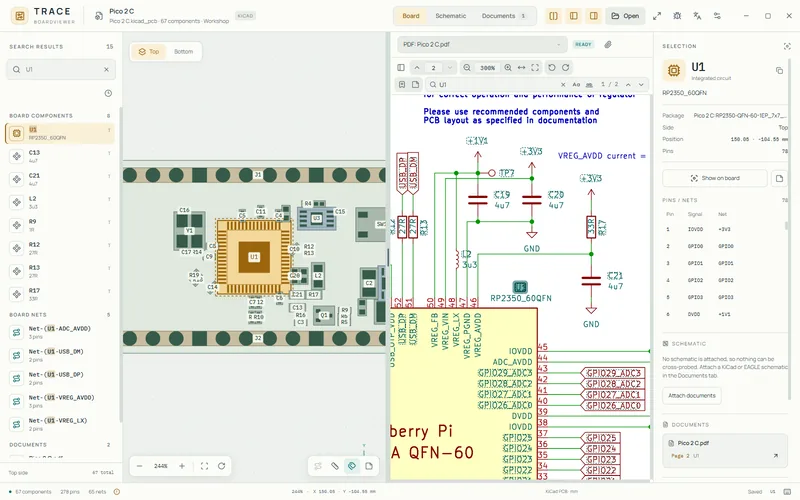Image resolution: width=800 pixels, height=500 pixels.
Task: Fit board to view icon
Action: point(204,466)
